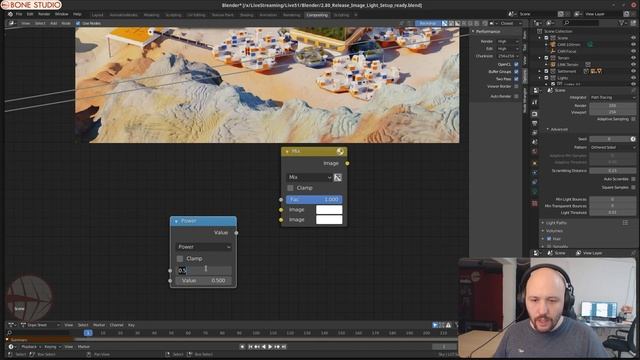Open the Pattern dropdown
640x360 pixels.
(x=612, y=147)
